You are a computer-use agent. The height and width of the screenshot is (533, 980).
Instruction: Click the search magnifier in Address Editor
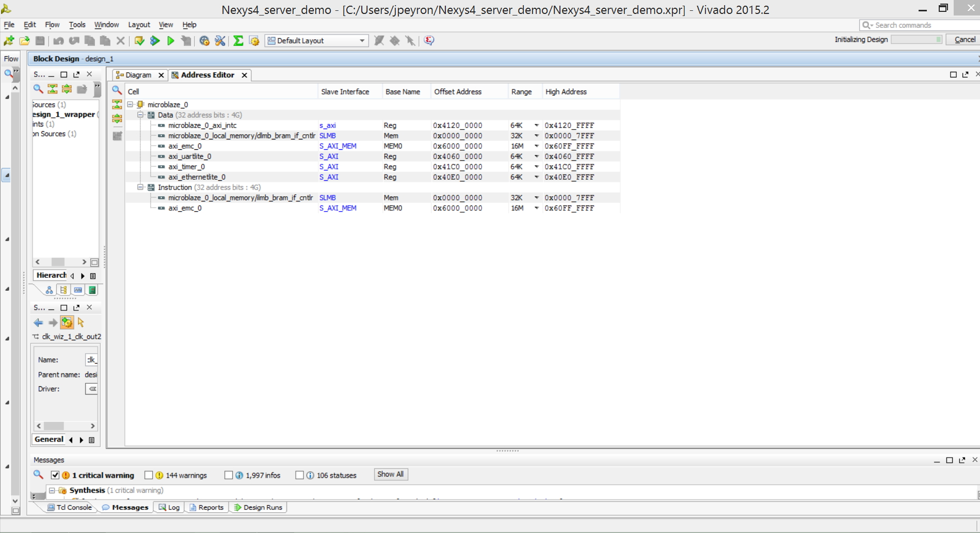(117, 90)
